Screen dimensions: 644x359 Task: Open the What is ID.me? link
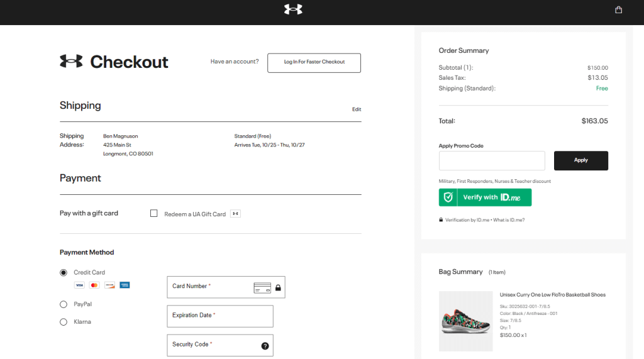pos(509,220)
